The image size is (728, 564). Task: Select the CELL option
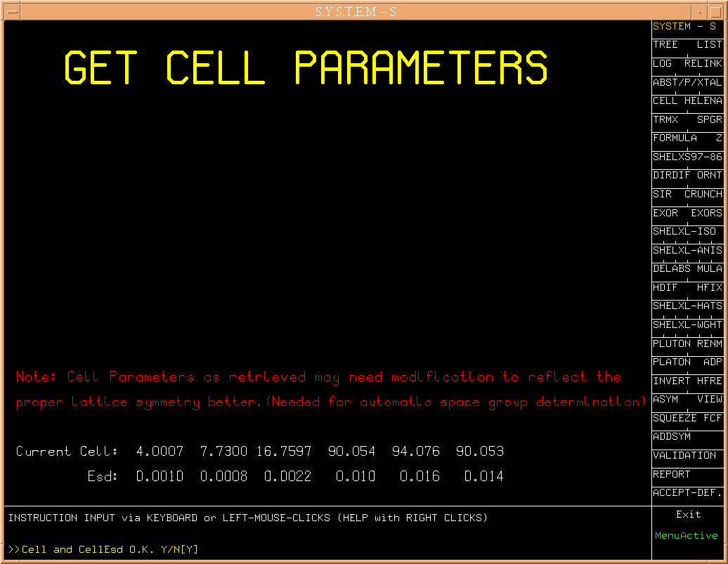pyautogui.click(x=665, y=100)
